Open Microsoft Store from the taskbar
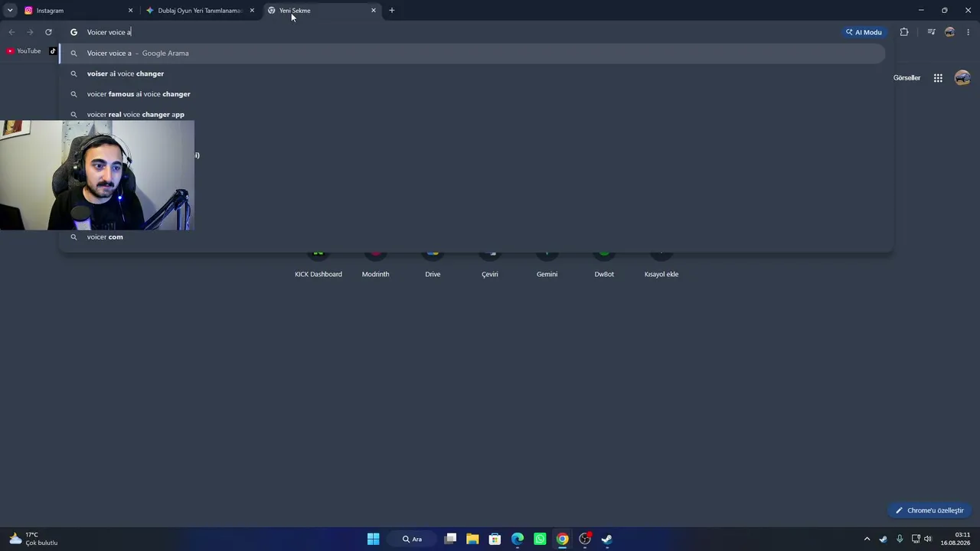Screen dimensions: 980x551 (495, 539)
